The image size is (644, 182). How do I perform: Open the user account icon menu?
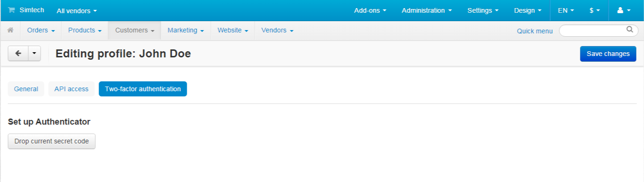click(624, 10)
